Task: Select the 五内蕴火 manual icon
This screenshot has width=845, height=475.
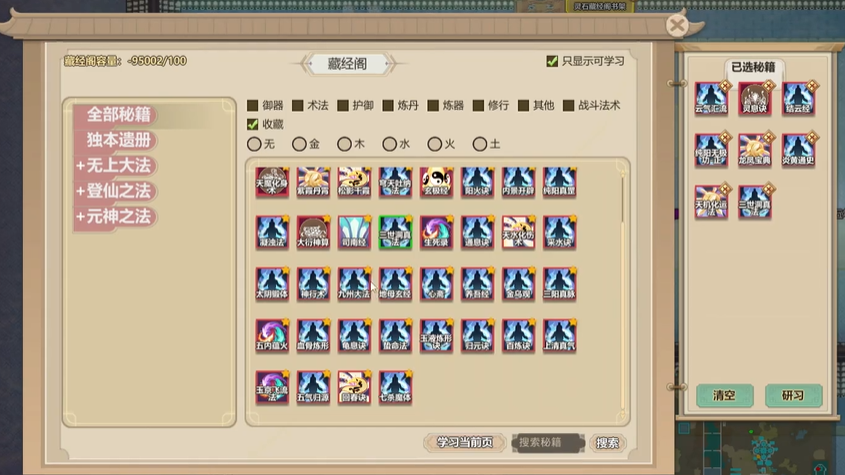Action: click(272, 335)
